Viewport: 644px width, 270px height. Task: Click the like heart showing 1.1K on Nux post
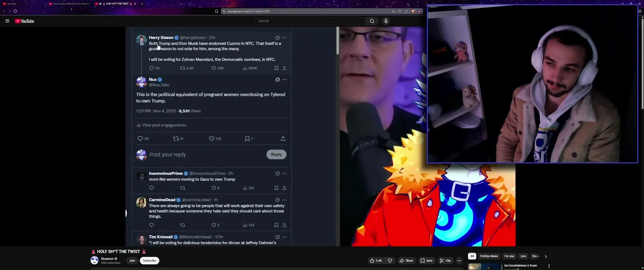[x=212, y=139]
